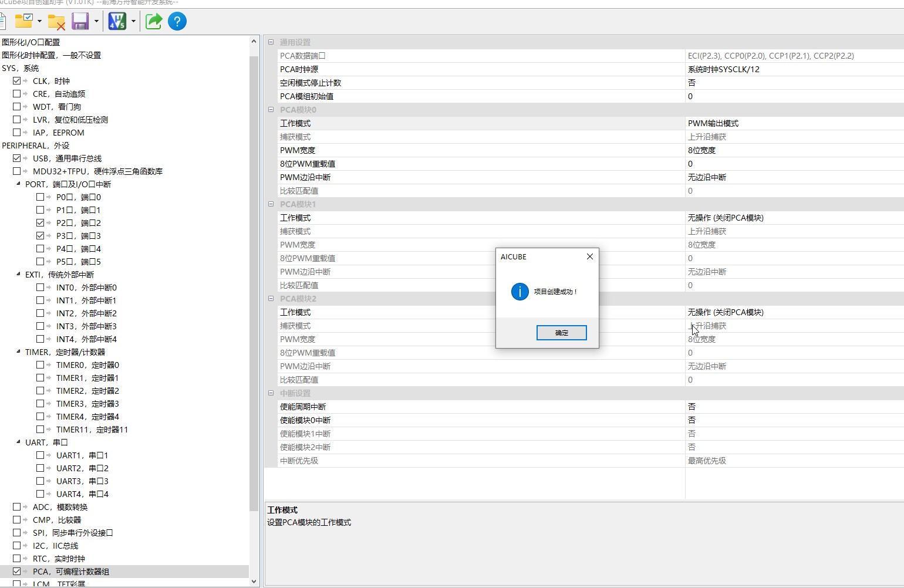Enable the WDT watchdog checkbox
The image size is (904, 588).
[x=17, y=107]
